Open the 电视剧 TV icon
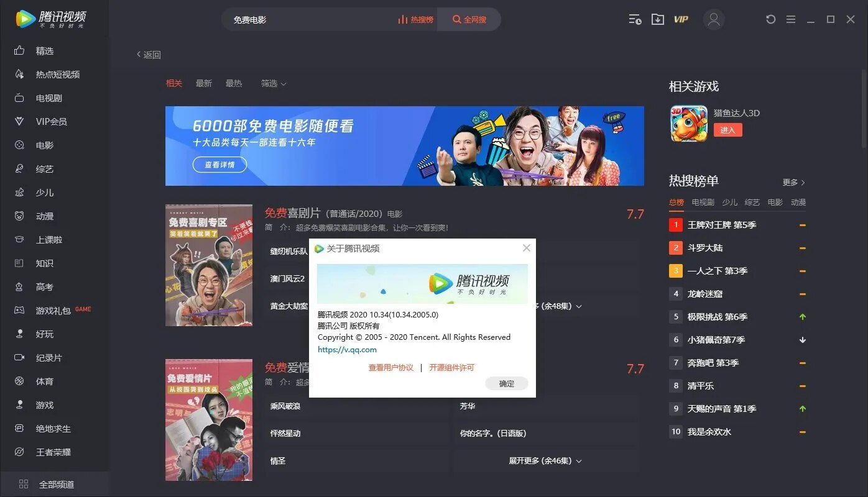 (19, 98)
